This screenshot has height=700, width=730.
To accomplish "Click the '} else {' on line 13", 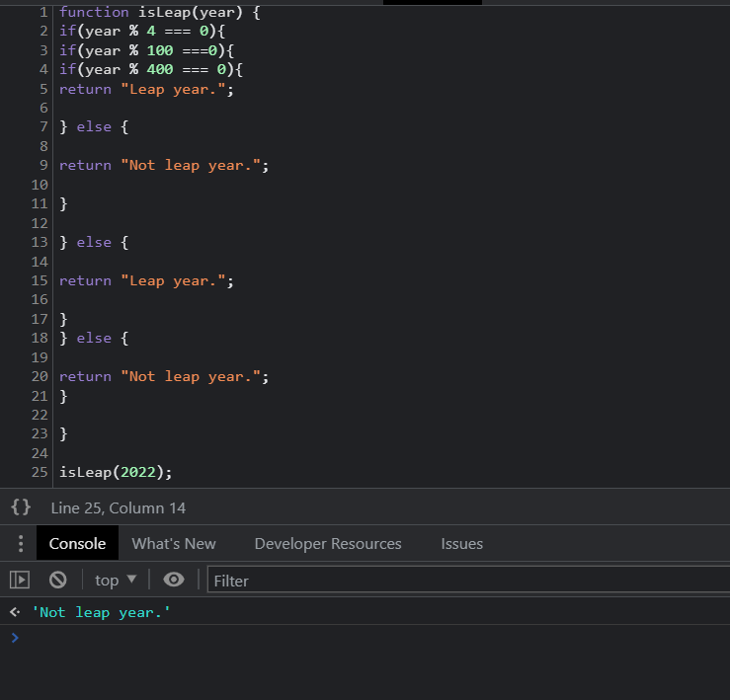I will tap(94, 242).
